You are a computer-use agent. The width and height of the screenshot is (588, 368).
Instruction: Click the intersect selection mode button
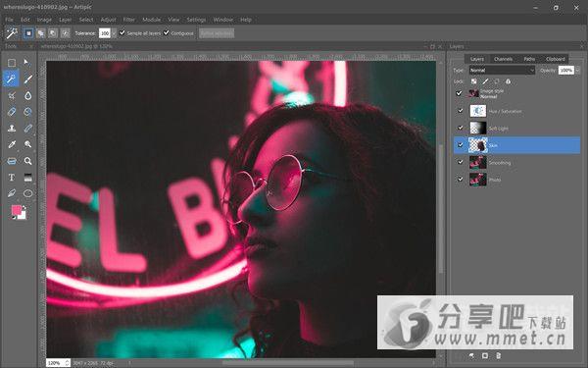tap(66, 33)
